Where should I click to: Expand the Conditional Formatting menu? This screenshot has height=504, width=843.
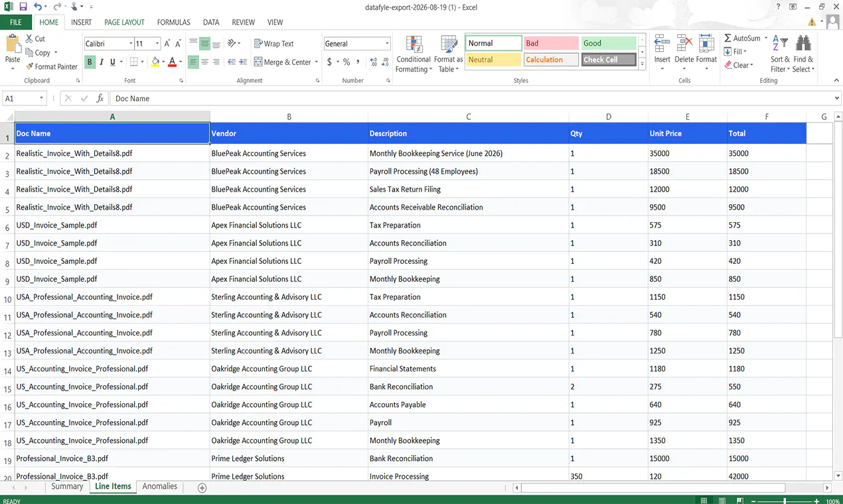tap(414, 54)
